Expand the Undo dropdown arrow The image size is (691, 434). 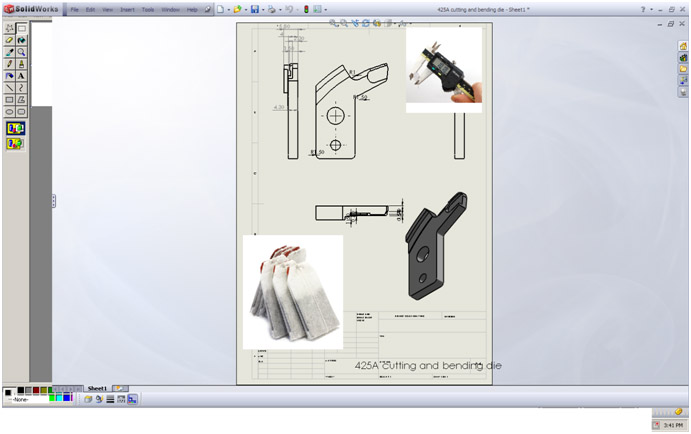pyautogui.click(x=297, y=10)
